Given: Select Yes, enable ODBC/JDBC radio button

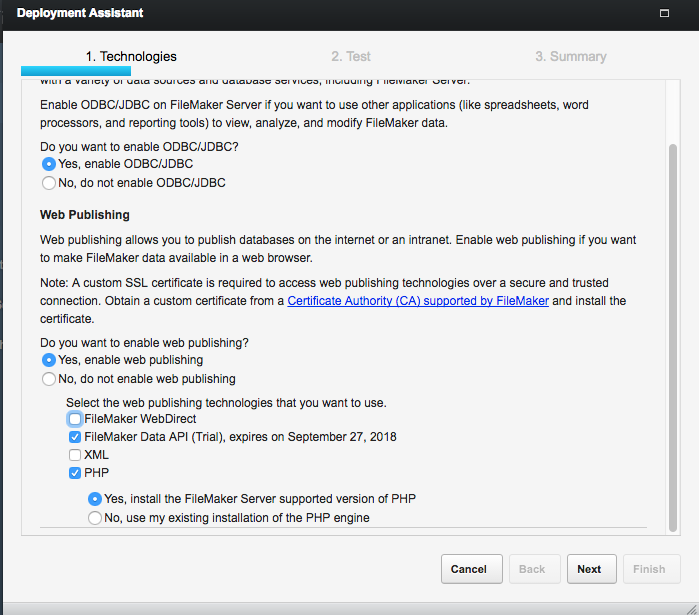Looking at the screenshot, I should pos(49,164).
